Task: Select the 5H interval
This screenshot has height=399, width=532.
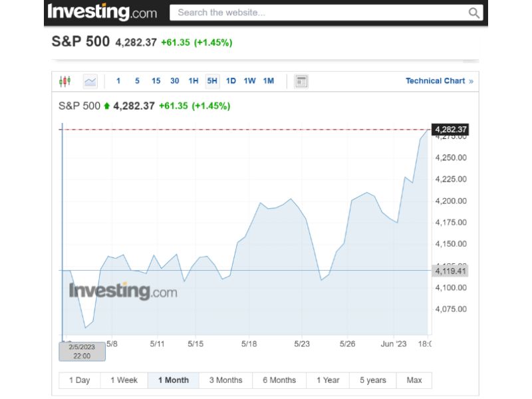Action: pos(212,81)
